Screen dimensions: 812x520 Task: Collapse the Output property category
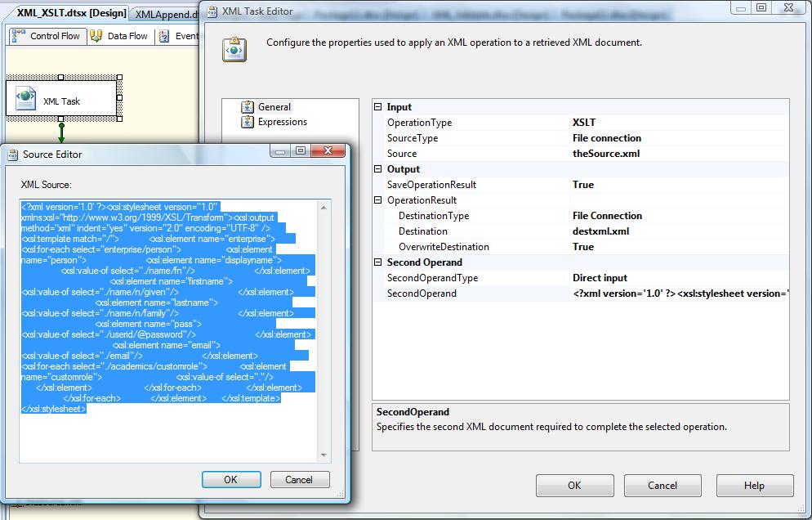378,169
